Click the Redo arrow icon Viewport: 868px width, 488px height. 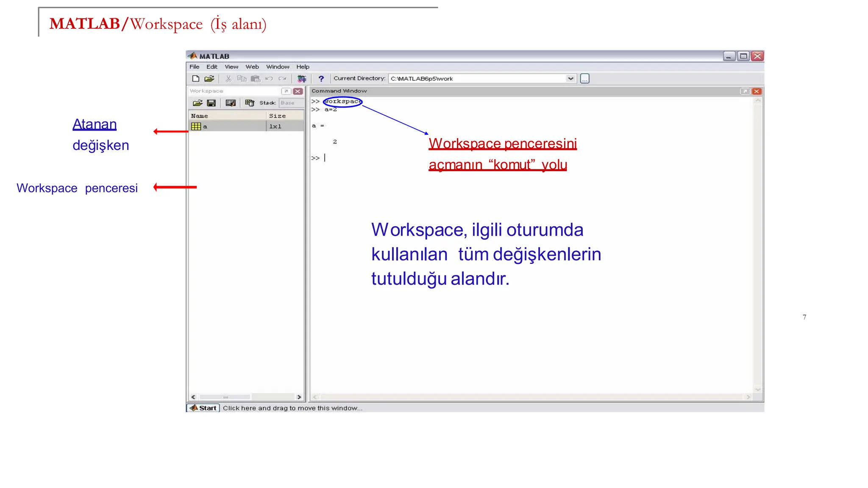(282, 78)
